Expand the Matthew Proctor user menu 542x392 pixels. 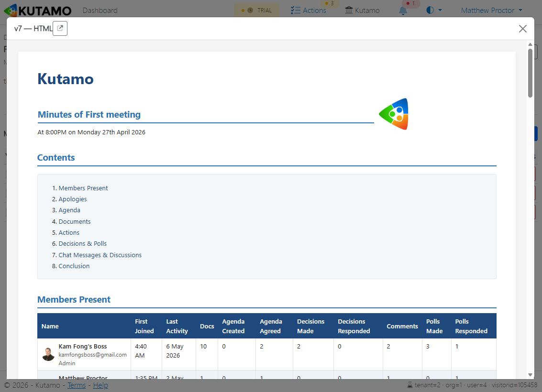(x=492, y=11)
